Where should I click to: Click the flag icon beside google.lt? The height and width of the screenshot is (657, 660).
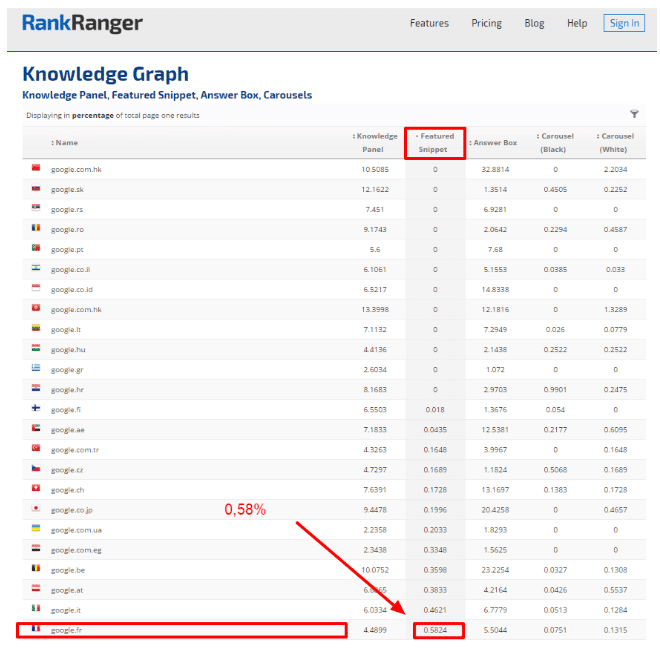click(x=36, y=328)
